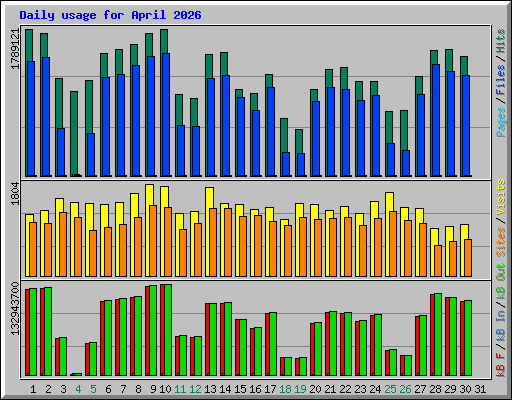This screenshot has width=512, height=400.
Task: Select the orange Sites bar for day 14
Action: click(228, 242)
